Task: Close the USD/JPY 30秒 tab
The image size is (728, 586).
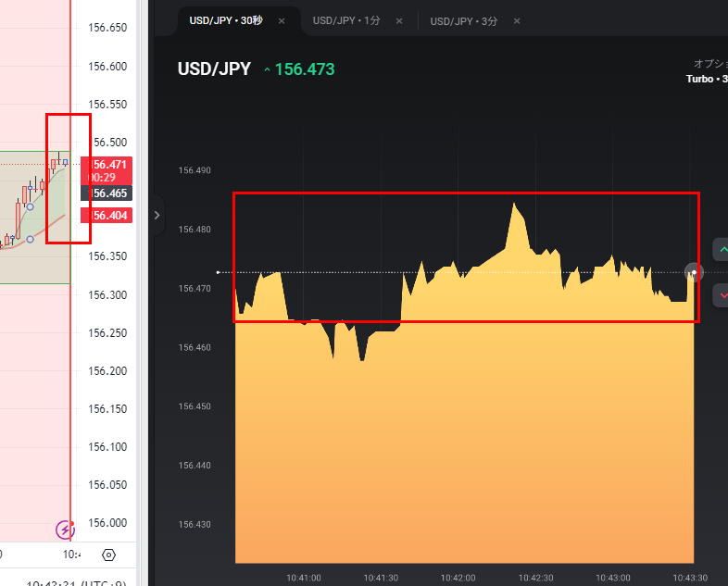Action: tap(282, 20)
